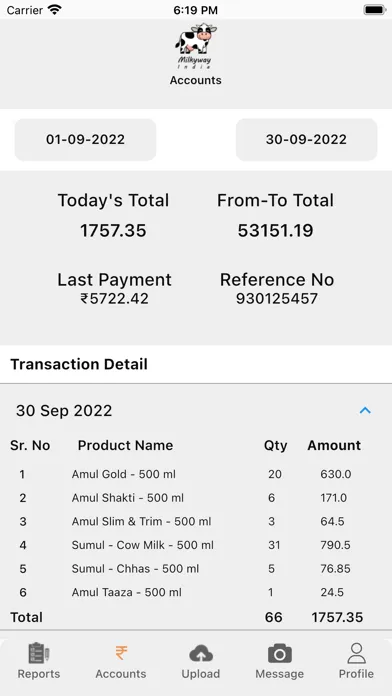392x696 pixels.
Task: Switch to the Reports tab label
Action: click(39, 674)
